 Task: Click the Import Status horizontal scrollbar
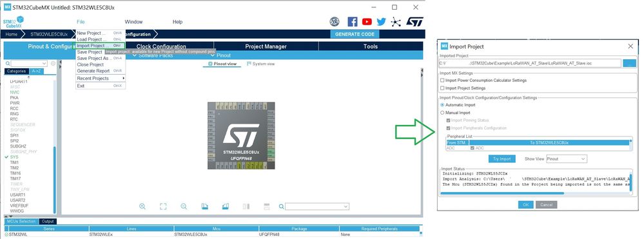502,193
